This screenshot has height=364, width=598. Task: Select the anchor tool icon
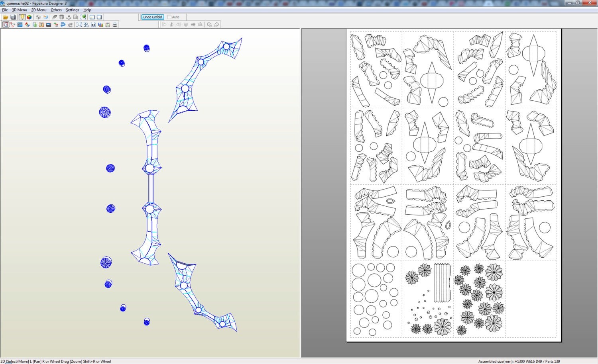point(69,17)
